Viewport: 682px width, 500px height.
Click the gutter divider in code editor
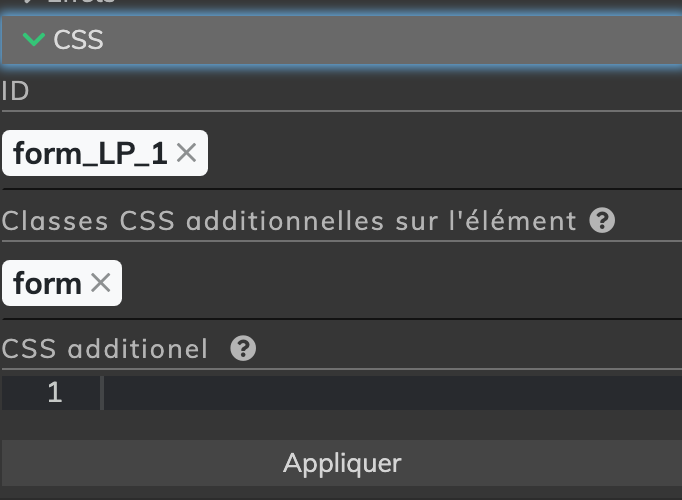102,393
